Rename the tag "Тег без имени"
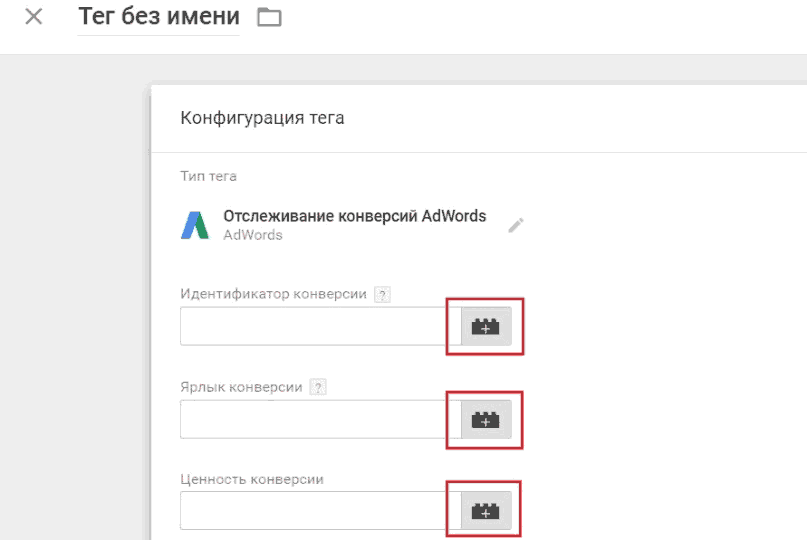Image resolution: width=807 pixels, height=540 pixels. [159, 16]
